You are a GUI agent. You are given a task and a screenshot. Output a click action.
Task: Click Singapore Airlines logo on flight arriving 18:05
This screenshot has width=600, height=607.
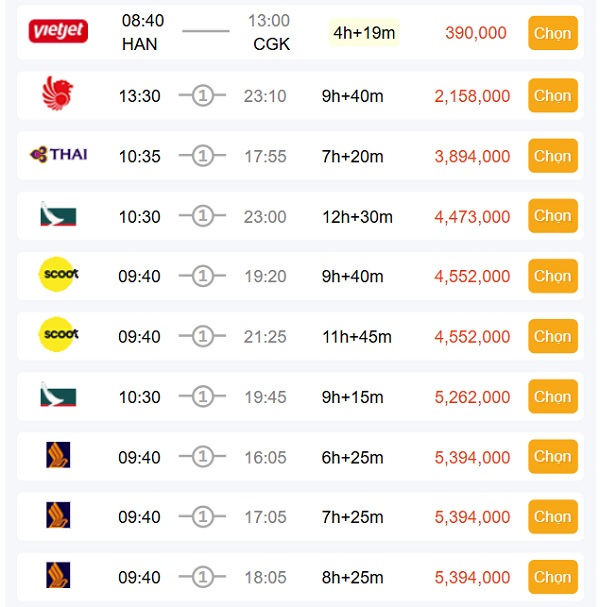click(x=58, y=576)
